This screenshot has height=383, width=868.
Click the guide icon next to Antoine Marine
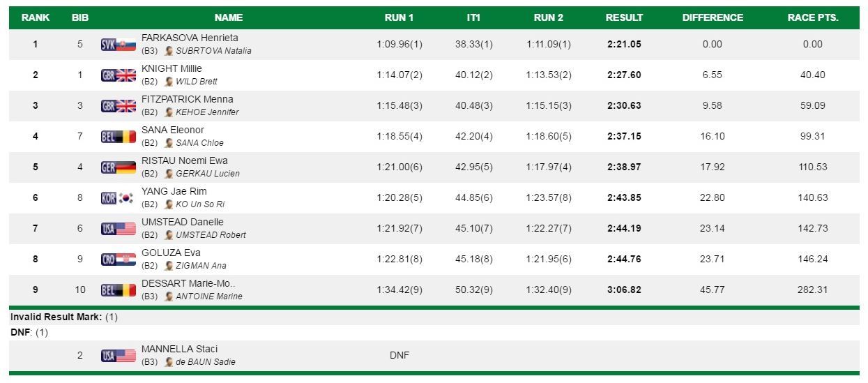(169, 296)
